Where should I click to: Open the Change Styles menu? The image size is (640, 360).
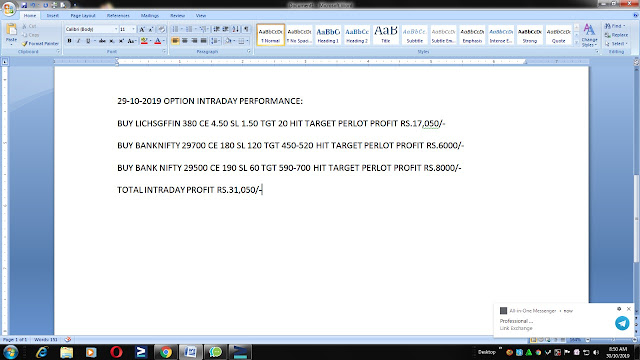click(589, 35)
